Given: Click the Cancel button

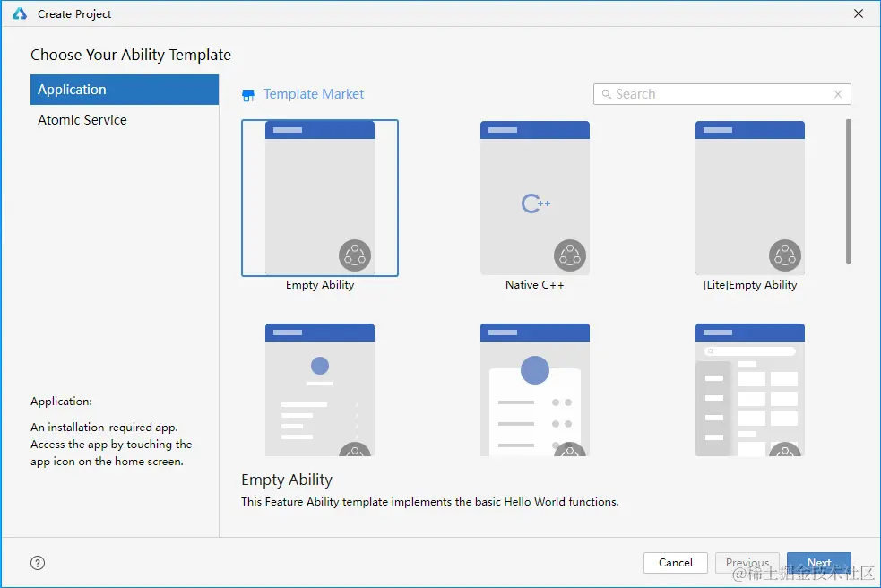Looking at the screenshot, I should [x=676, y=563].
